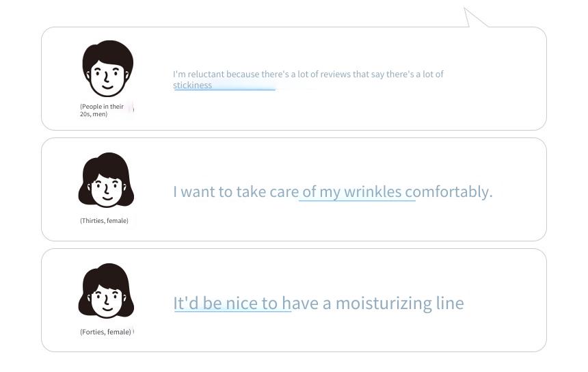Select the "I'm reluctant because" opening phrase
The height and width of the screenshot is (372, 588).
[216, 75]
